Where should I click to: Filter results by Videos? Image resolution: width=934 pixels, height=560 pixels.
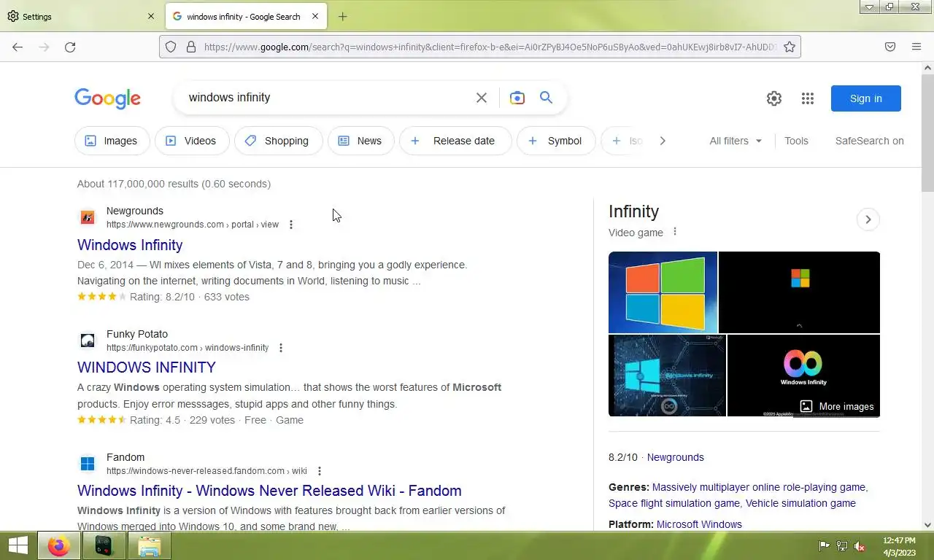click(x=191, y=141)
